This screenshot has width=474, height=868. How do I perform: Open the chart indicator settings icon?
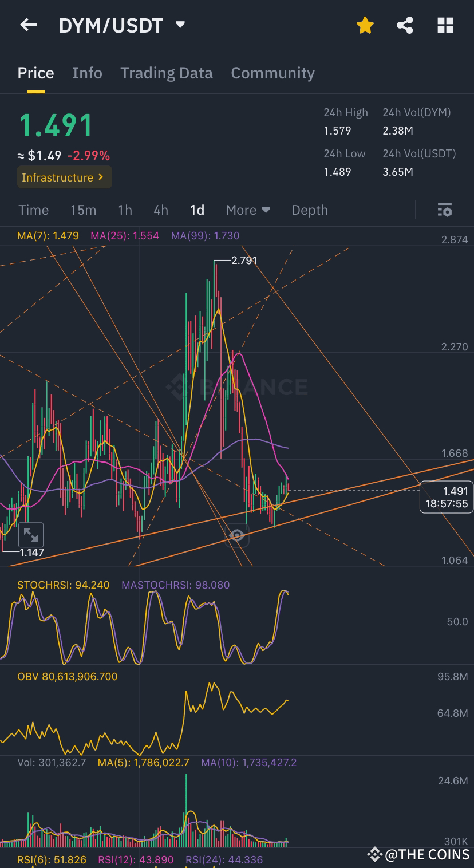pyautogui.click(x=445, y=210)
